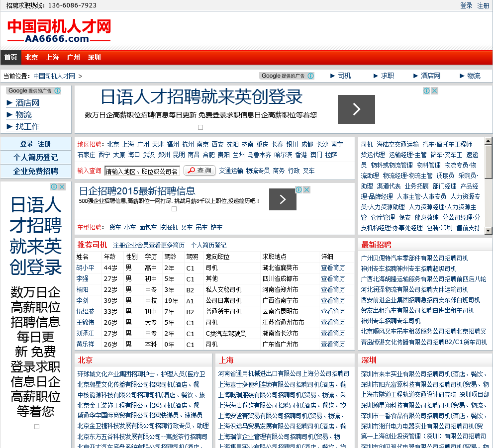The image size is (493, 448).
Task: Click 叉车 quick search keyword next to 行政
Action: pos(309,171)
